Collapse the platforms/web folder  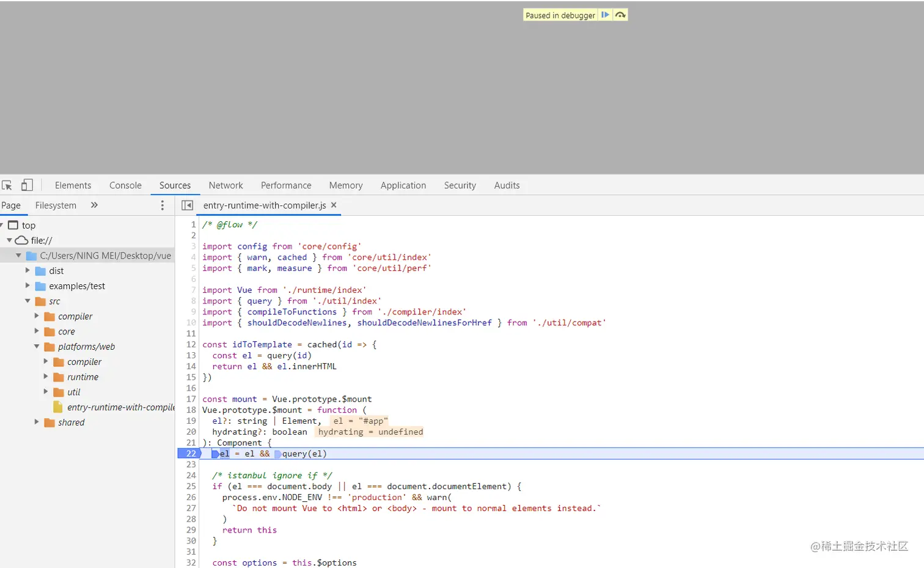(x=37, y=346)
